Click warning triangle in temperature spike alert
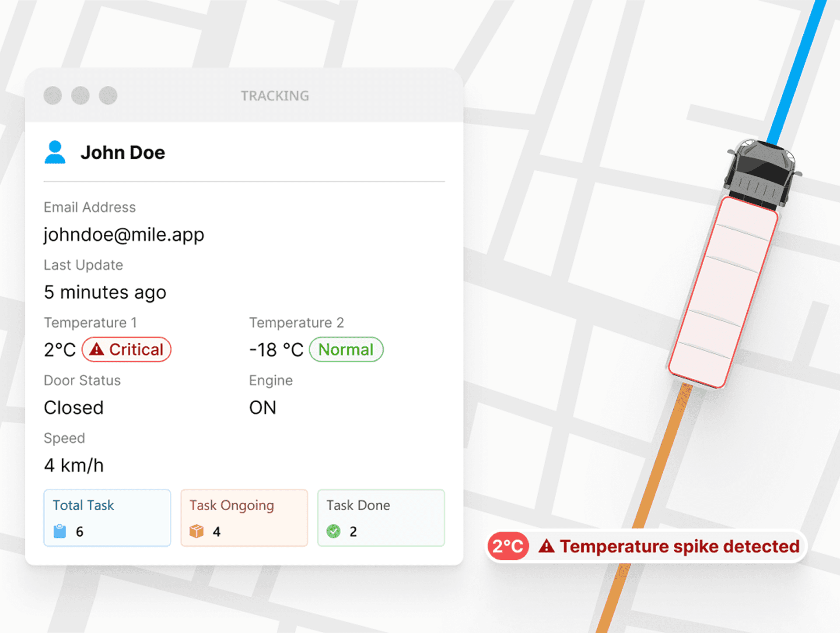Image resolution: width=840 pixels, height=633 pixels. pos(546,546)
